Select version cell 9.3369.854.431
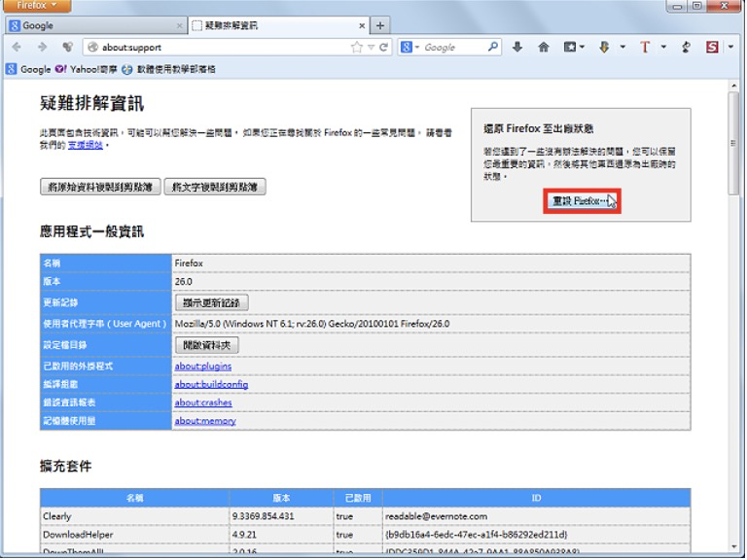Image resolution: width=747 pixels, height=560 pixels. (x=281, y=516)
